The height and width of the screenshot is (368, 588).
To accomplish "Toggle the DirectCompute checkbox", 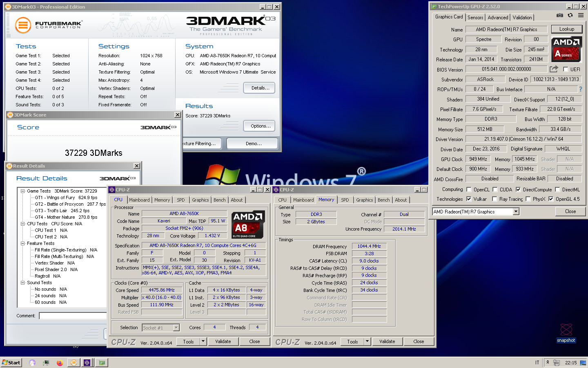I will tap(518, 190).
